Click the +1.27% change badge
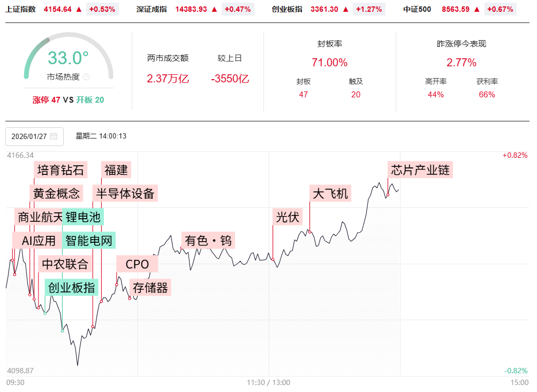Image resolution: width=537 pixels, height=392 pixels. 370,9
